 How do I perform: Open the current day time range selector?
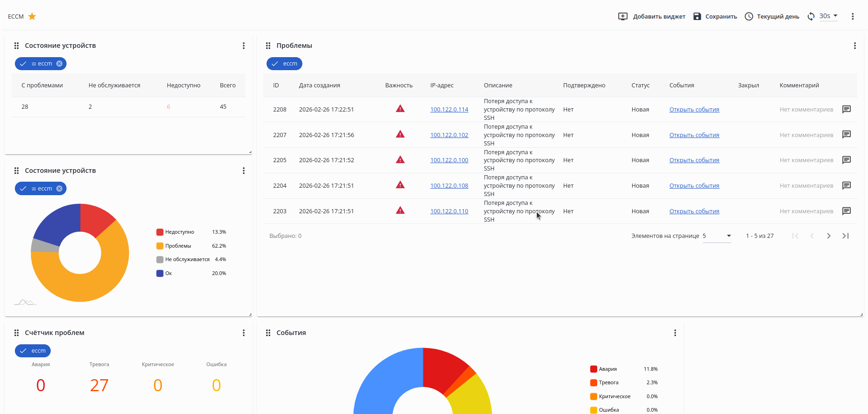pyautogui.click(x=772, y=17)
